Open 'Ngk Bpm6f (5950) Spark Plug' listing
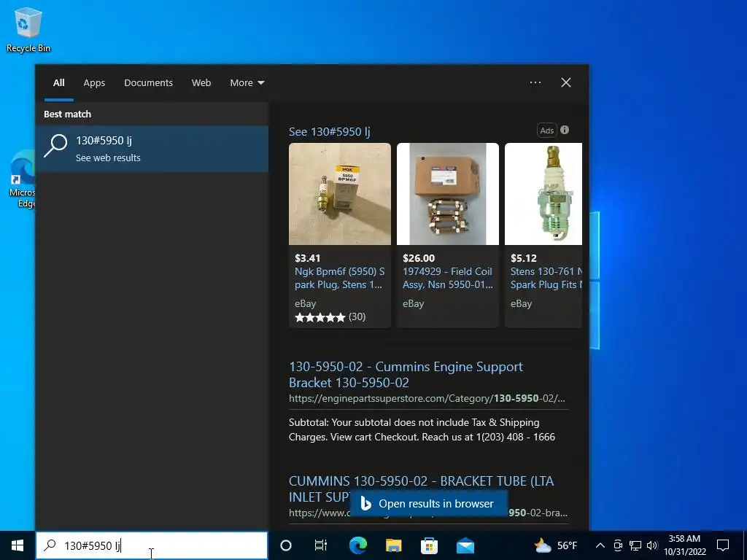Image resolution: width=747 pixels, height=560 pixels. pyautogui.click(x=340, y=278)
